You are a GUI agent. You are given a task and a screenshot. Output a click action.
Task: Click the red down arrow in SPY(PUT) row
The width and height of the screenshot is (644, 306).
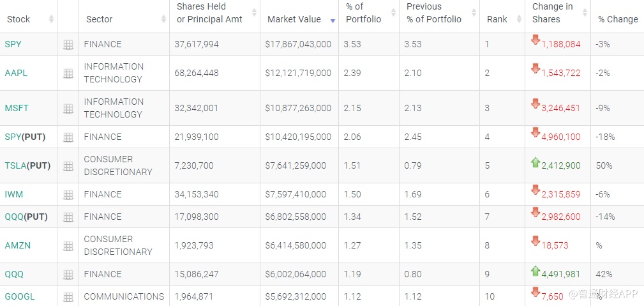tap(535, 133)
